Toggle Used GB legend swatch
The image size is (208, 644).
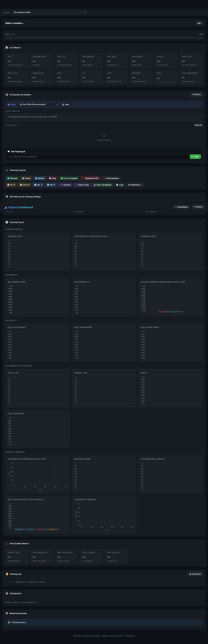click(x=161, y=312)
